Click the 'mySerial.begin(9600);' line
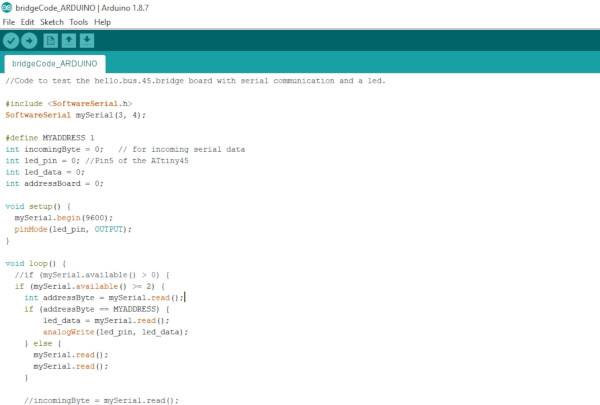The height and width of the screenshot is (405, 600). [64, 218]
